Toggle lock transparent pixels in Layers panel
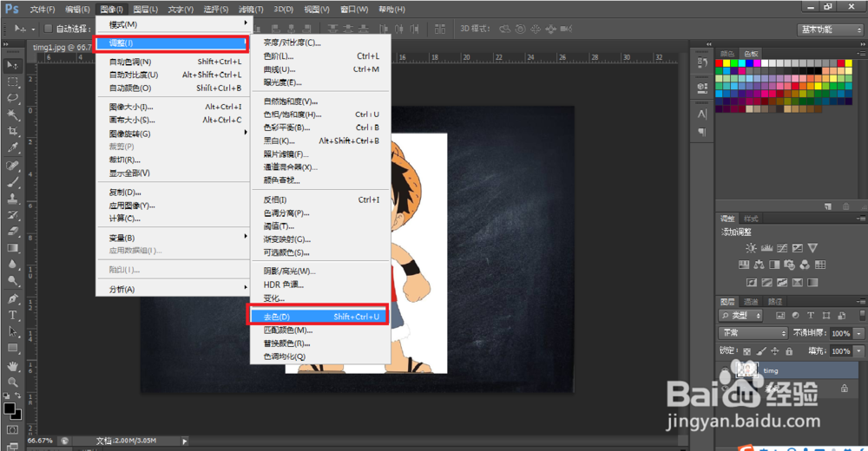 point(746,351)
